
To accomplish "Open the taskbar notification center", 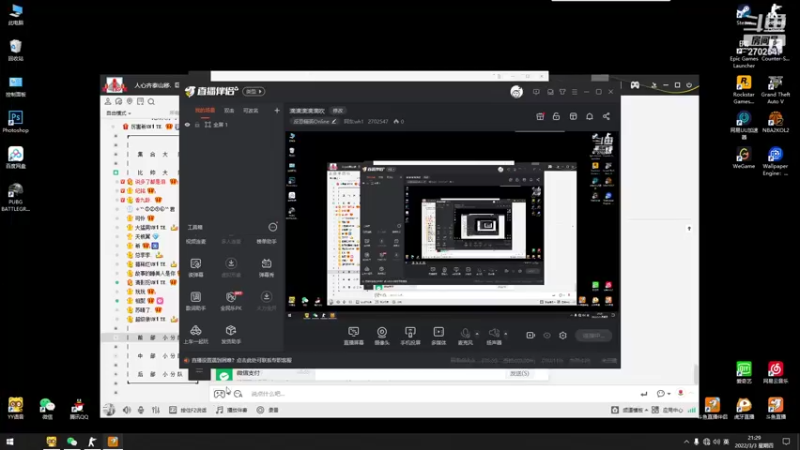I will pos(786,441).
